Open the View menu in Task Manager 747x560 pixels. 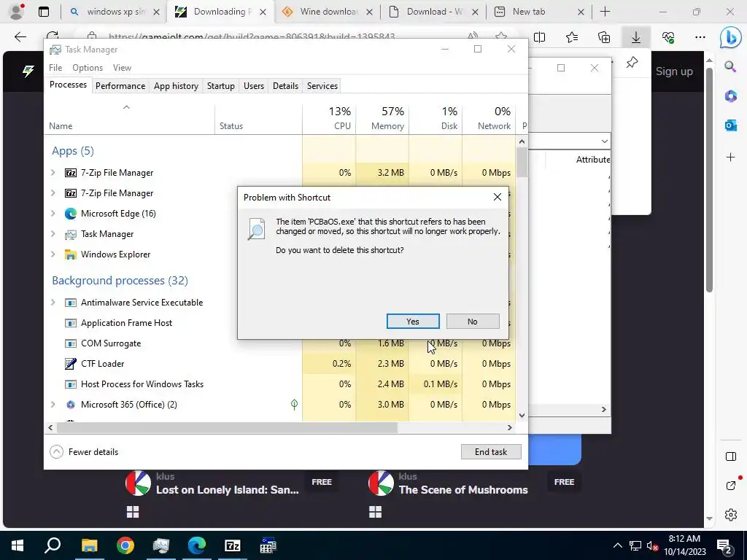(122, 68)
